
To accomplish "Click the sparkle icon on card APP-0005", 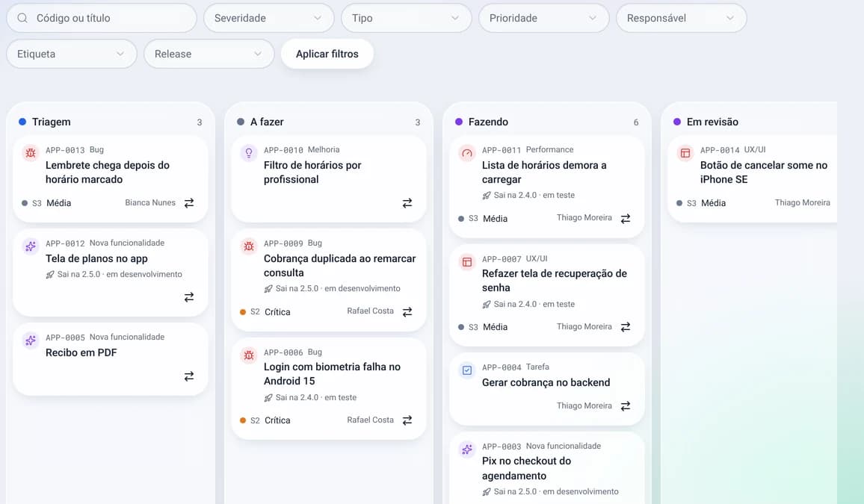I will coord(31,340).
